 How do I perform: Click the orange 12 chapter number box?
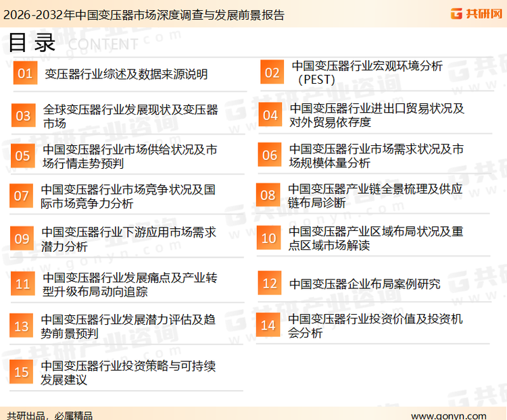pyautogui.click(x=270, y=283)
